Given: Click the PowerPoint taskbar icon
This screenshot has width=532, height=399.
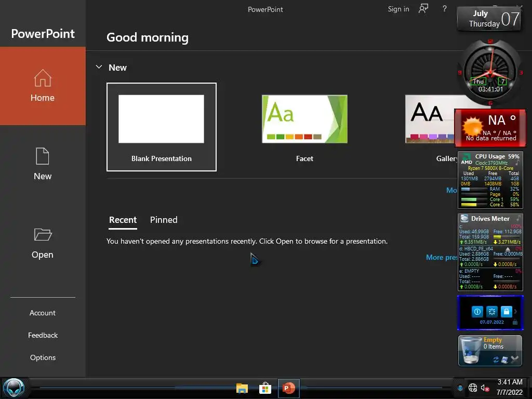Looking at the screenshot, I should (288, 388).
